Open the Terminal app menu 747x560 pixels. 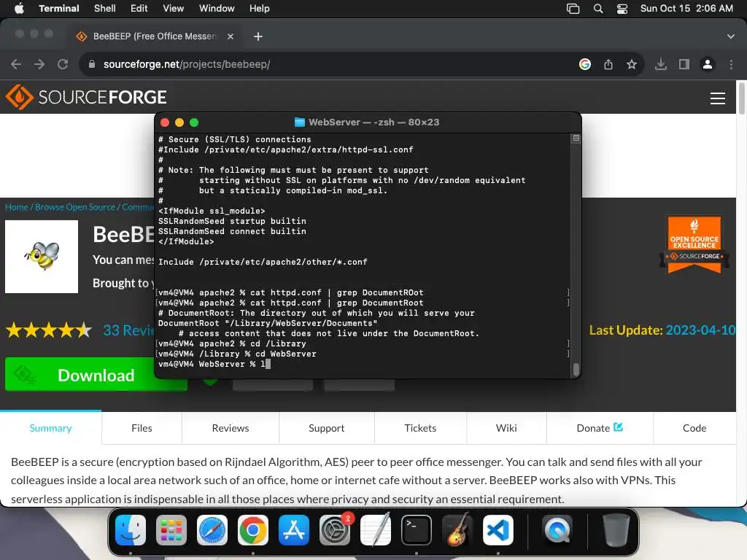coord(58,8)
